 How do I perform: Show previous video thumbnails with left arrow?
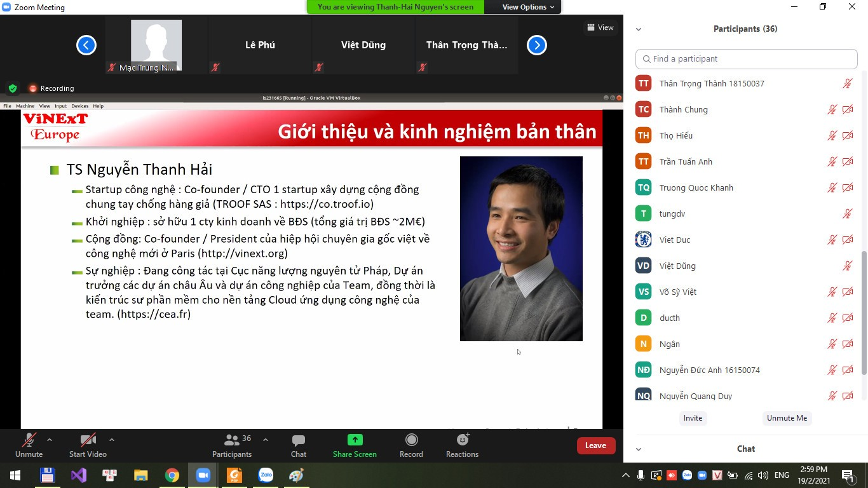86,45
